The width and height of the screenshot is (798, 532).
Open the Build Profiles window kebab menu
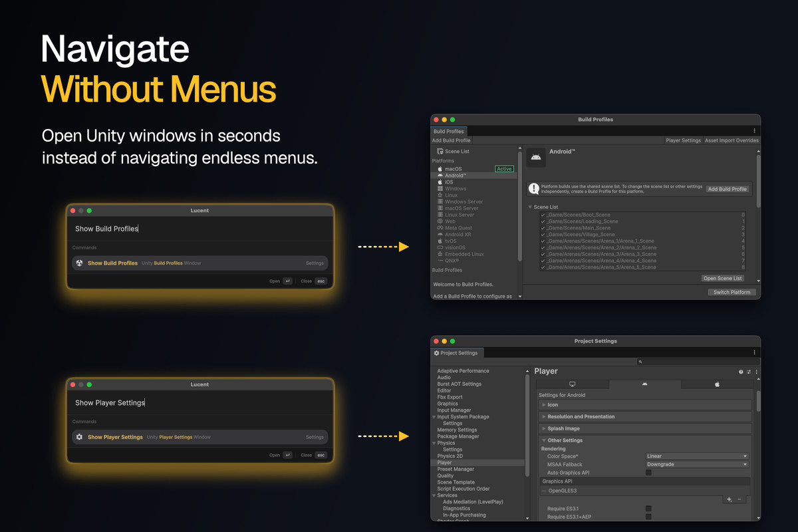coord(754,131)
